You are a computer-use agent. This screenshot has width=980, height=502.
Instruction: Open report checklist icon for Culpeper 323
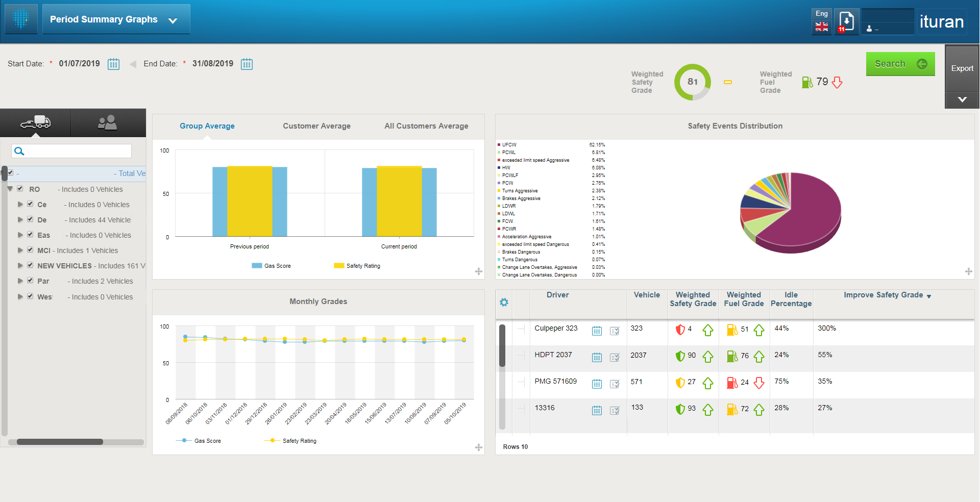coord(615,331)
